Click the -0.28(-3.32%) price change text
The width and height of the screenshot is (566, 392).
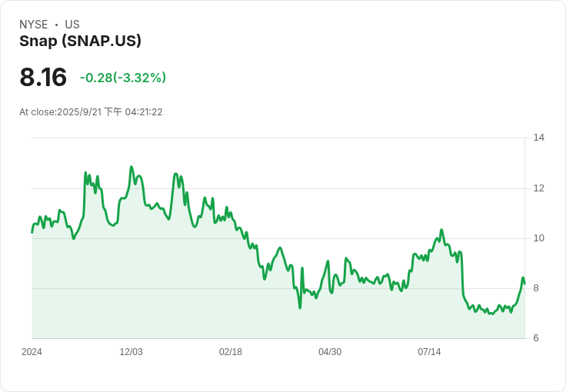123,78
